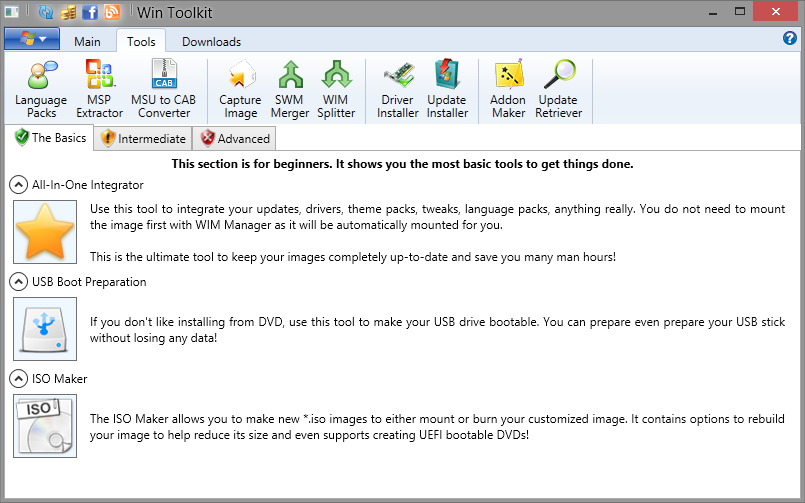
Task: Open the Language Packs tool
Action: 41,90
